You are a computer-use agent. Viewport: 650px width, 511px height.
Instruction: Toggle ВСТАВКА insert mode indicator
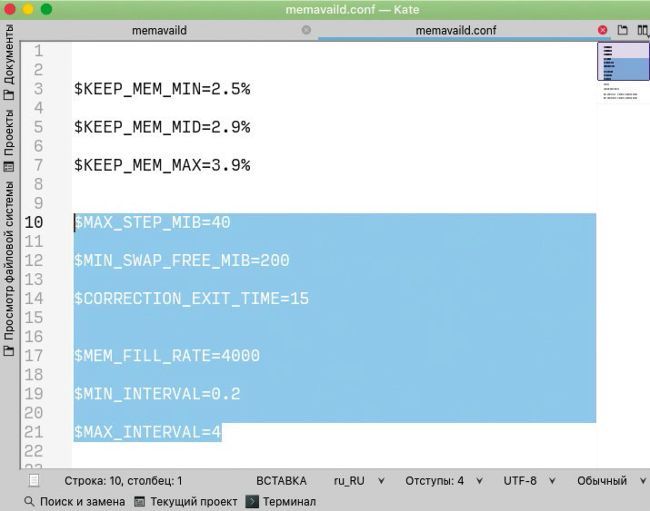click(x=281, y=481)
